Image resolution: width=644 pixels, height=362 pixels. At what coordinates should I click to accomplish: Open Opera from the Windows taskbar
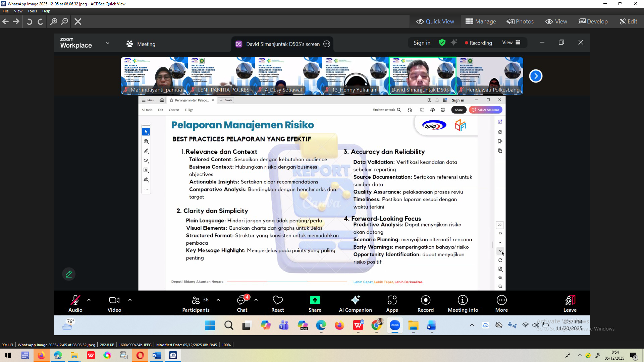140,355
